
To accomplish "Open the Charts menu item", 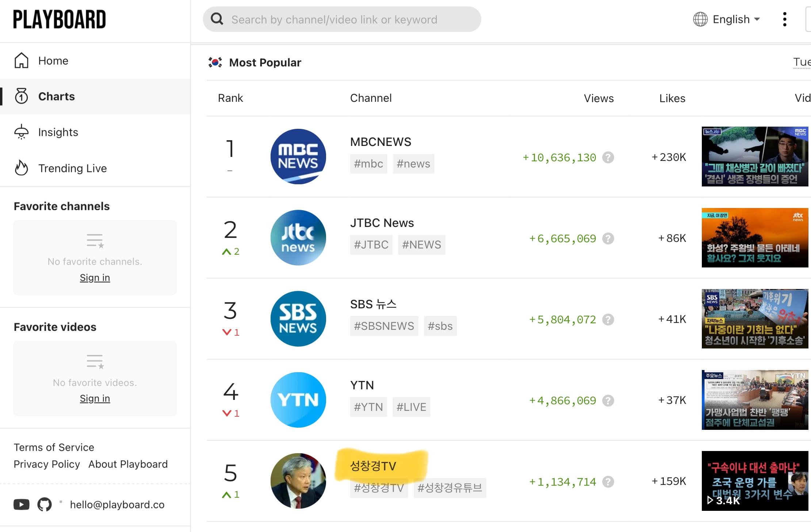I will [x=95, y=96].
